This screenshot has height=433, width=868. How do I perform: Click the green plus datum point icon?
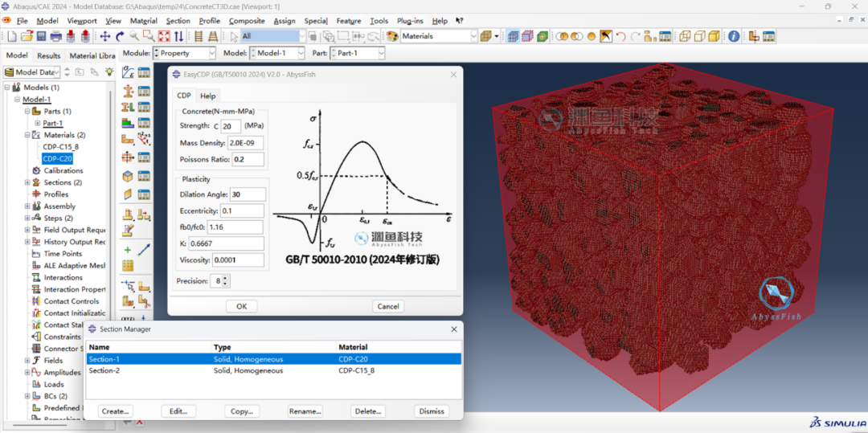[128, 250]
